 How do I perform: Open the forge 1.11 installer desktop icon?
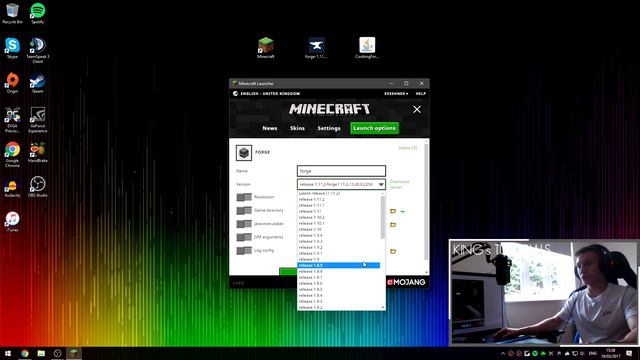click(x=316, y=48)
